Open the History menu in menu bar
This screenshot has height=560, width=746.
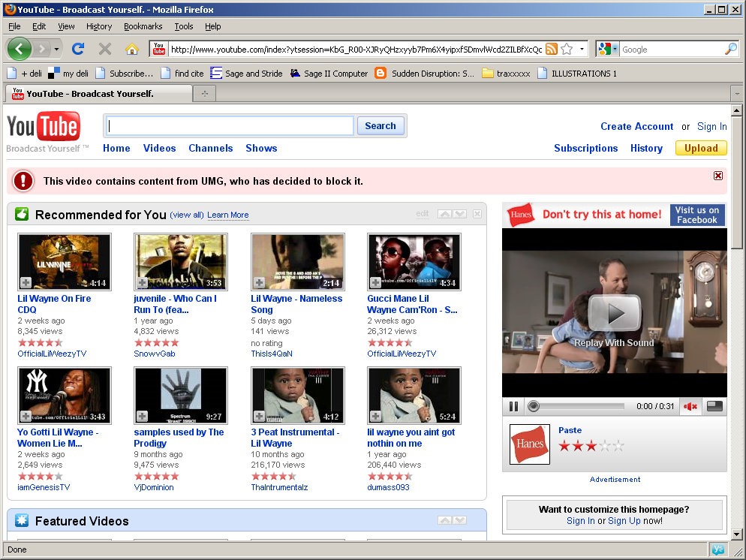click(99, 26)
